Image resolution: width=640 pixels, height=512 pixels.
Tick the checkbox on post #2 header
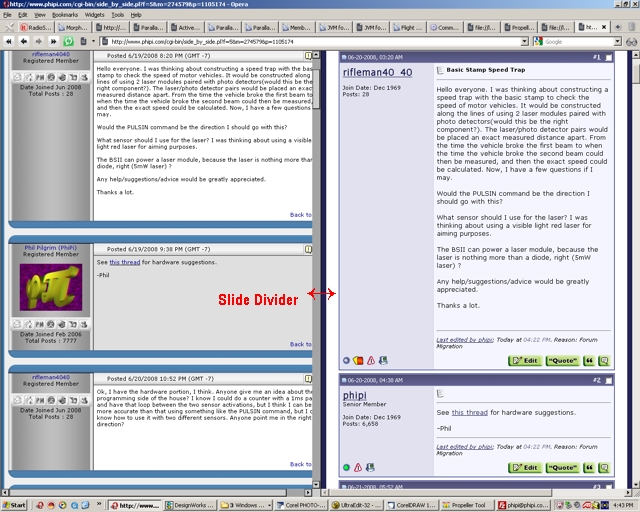point(608,381)
